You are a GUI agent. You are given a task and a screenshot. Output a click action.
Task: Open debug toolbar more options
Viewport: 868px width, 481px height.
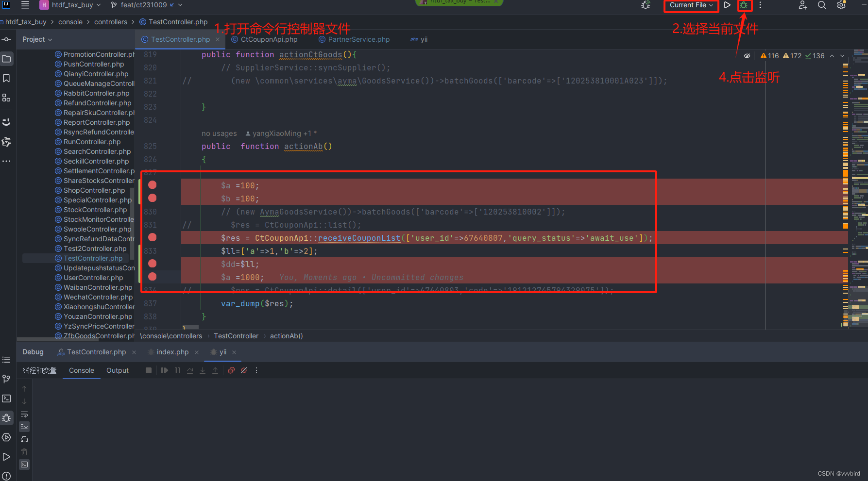pos(256,370)
